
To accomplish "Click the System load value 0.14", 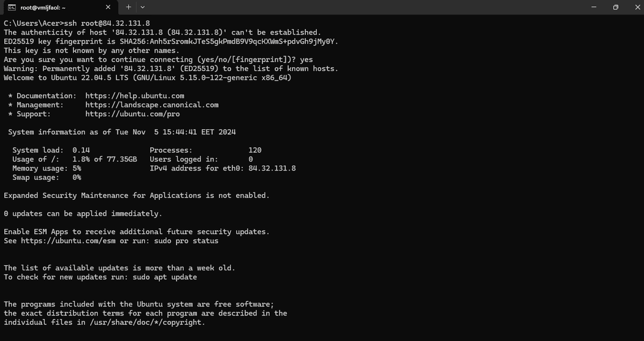I will tap(81, 150).
